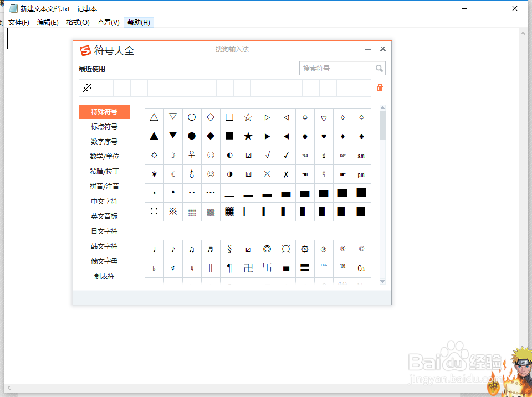Click the sun symbol in the grid
The image size is (532, 397).
pyautogui.click(x=154, y=174)
